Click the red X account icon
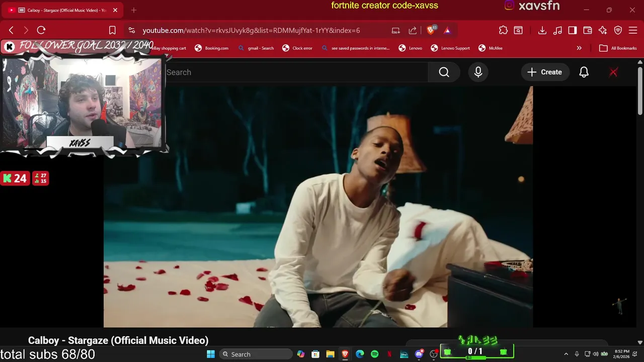The height and width of the screenshot is (362, 644). coord(613,72)
